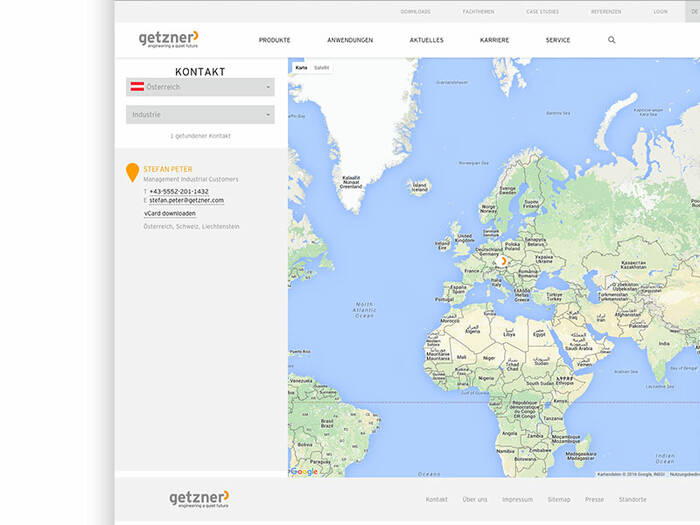Go to the Karriere menu item
This screenshot has height=525, width=700.
click(x=494, y=40)
